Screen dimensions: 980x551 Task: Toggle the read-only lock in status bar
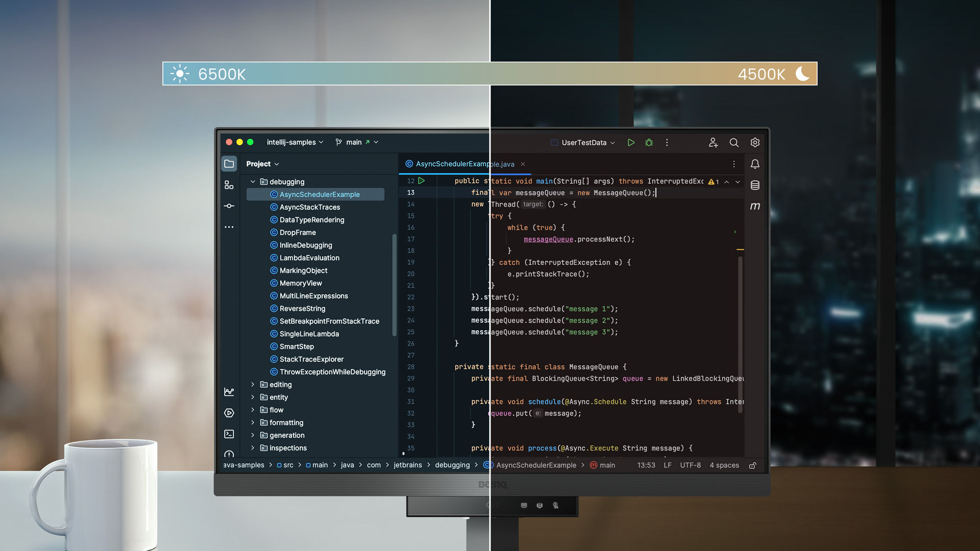tap(752, 465)
